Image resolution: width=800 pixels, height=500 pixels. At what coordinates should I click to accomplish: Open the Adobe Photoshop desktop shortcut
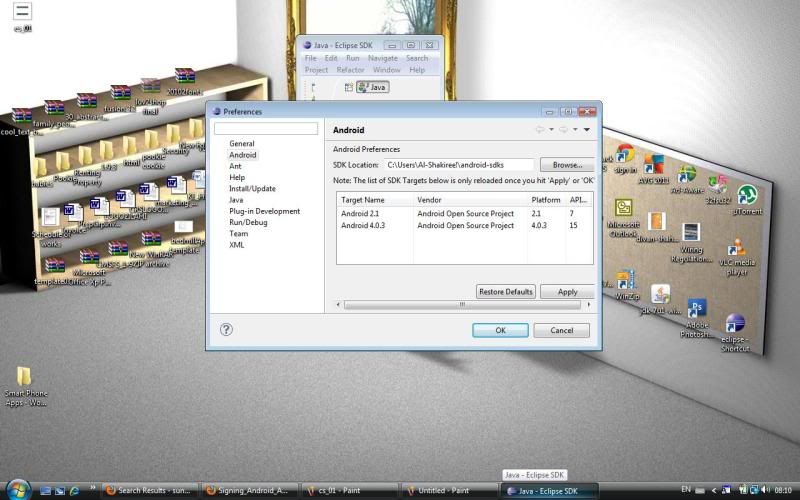click(x=697, y=308)
